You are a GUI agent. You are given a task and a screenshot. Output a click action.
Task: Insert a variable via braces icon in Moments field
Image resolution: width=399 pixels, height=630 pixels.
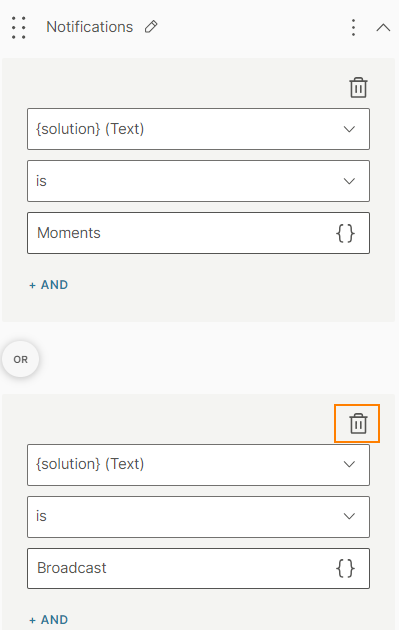345,233
